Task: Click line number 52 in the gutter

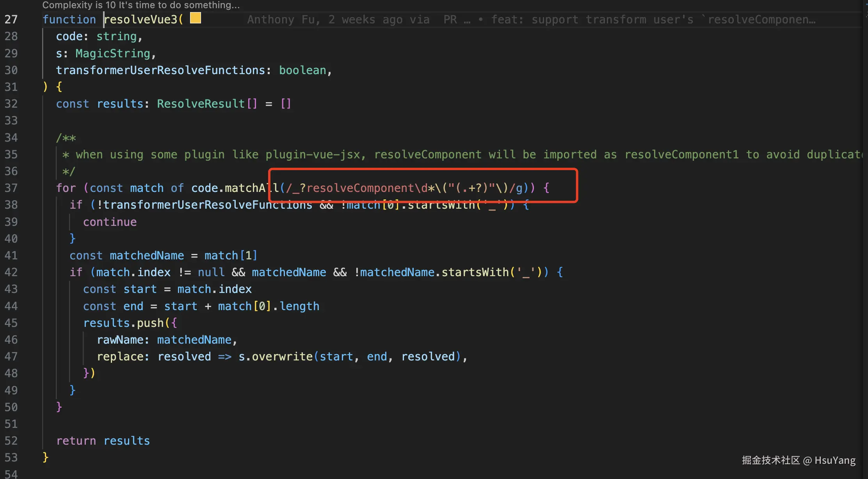Action: [x=11, y=441]
